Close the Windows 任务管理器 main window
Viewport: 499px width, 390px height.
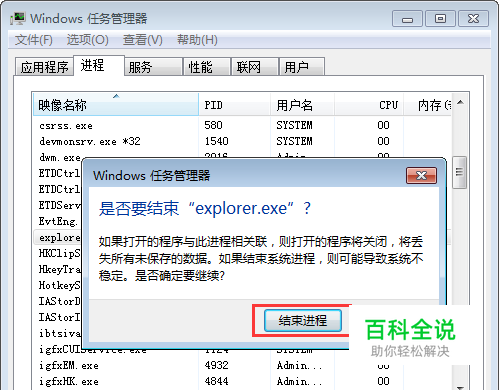point(473,19)
